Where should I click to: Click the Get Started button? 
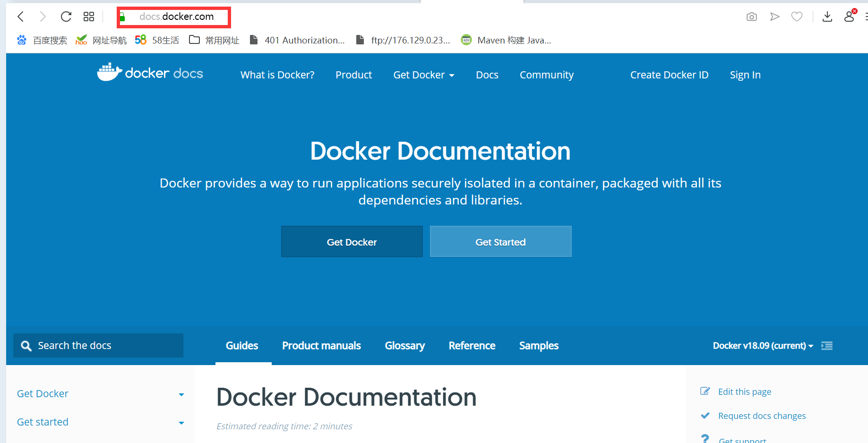point(501,241)
